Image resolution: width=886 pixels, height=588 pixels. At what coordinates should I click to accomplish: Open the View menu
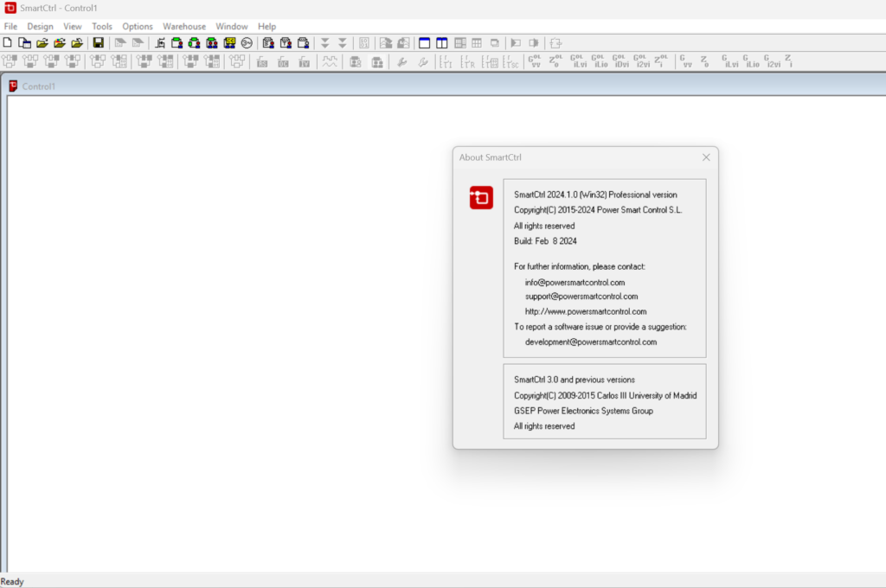click(73, 27)
